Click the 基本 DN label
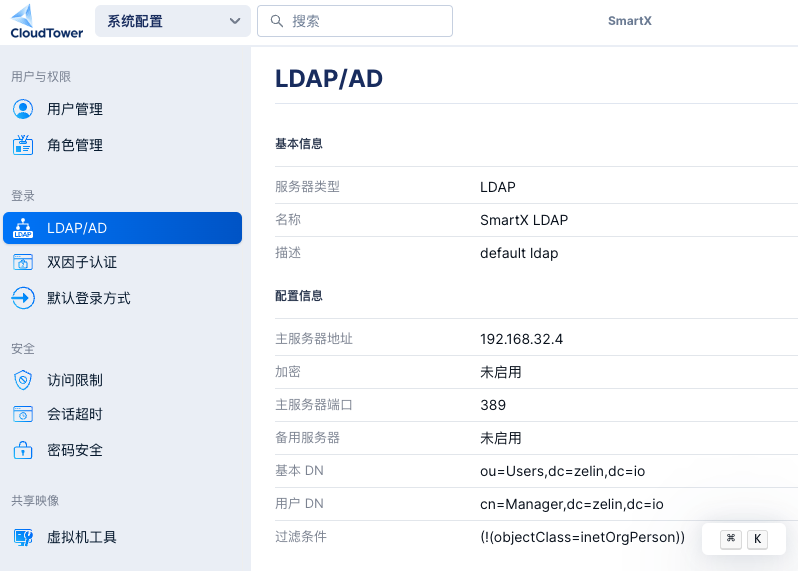 299,471
